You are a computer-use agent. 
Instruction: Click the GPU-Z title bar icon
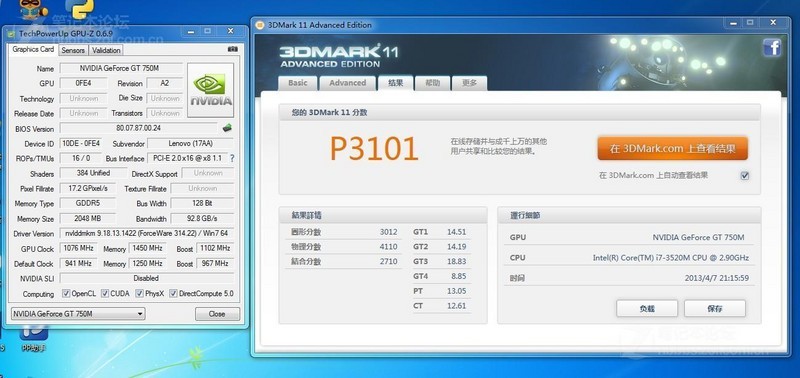click(11, 33)
